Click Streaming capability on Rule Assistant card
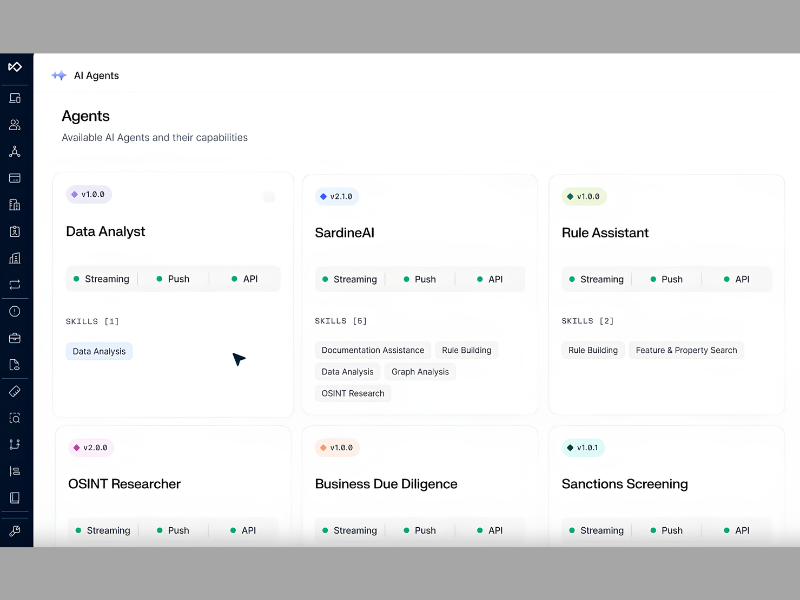The width and height of the screenshot is (800, 600). (x=596, y=279)
